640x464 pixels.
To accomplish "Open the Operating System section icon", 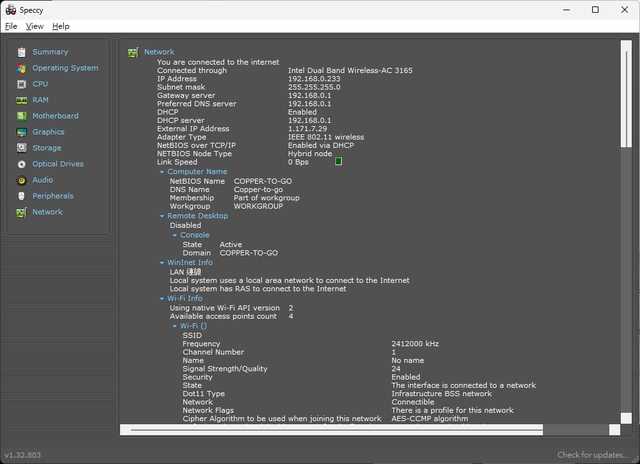I will [x=21, y=68].
